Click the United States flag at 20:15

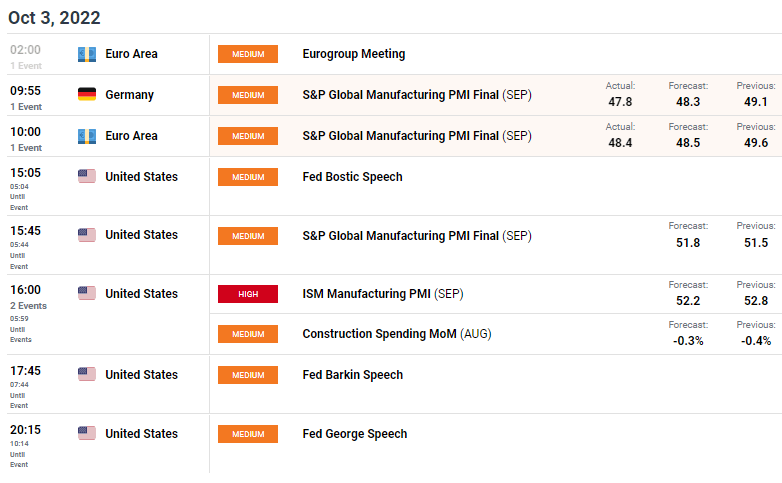pyautogui.click(x=87, y=433)
